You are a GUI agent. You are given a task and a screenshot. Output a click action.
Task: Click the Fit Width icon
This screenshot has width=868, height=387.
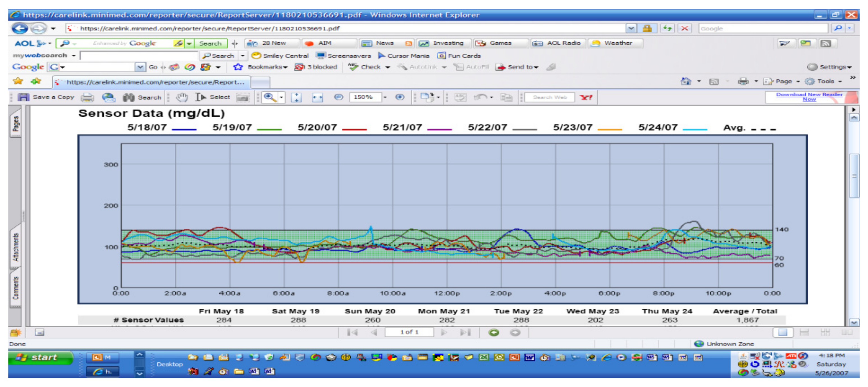click(x=317, y=97)
